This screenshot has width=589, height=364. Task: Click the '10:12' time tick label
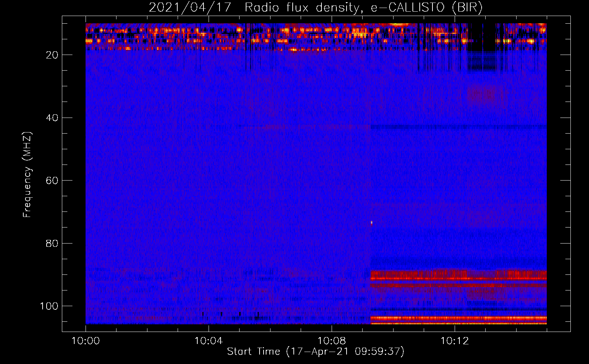coord(455,341)
